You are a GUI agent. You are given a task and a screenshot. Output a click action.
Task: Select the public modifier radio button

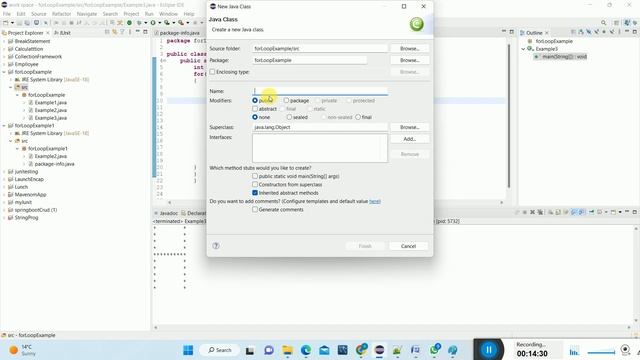click(255, 100)
